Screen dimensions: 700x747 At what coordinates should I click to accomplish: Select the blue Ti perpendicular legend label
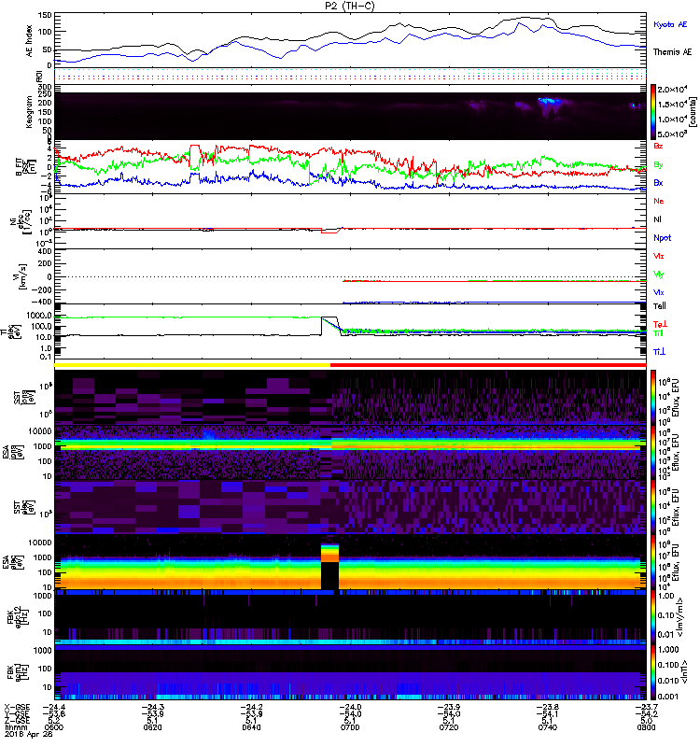659,352
